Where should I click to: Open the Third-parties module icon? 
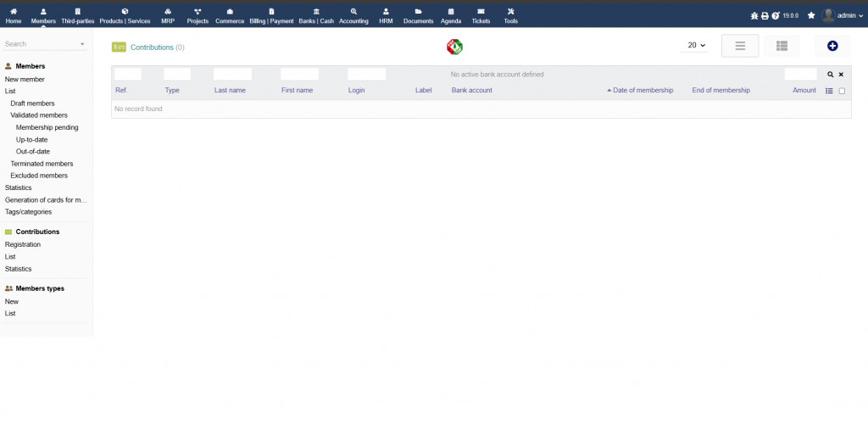(x=77, y=11)
